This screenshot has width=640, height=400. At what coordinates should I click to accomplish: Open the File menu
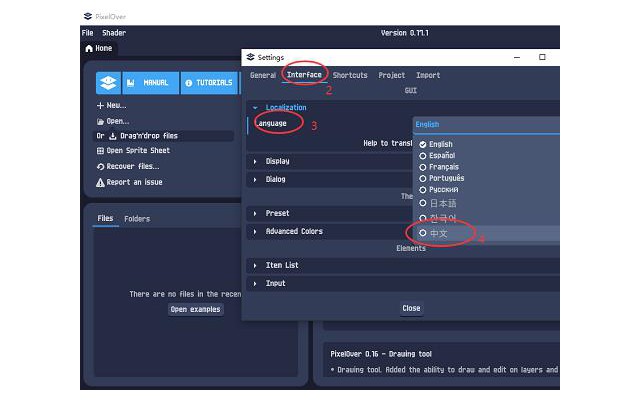click(87, 33)
